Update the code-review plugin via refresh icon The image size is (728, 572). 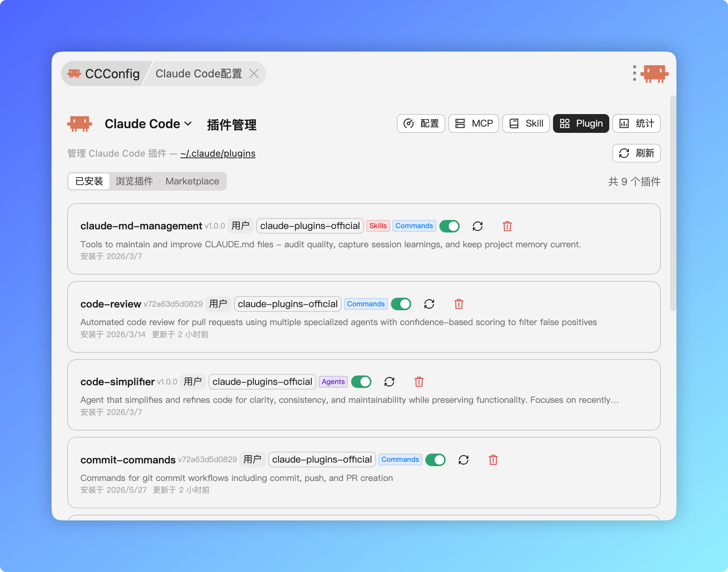point(429,304)
